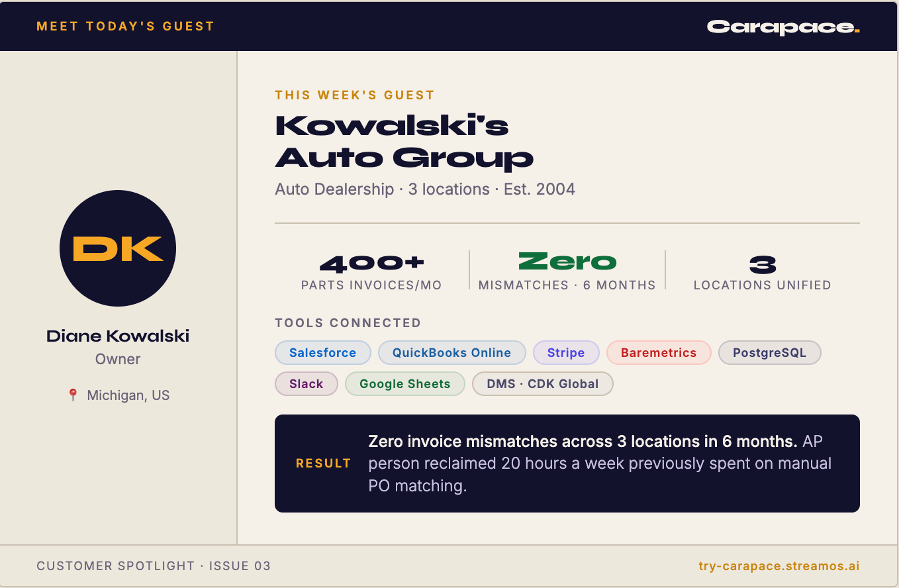Image resolution: width=899 pixels, height=588 pixels.
Task: Click the Slack tool tag
Action: coord(307,384)
